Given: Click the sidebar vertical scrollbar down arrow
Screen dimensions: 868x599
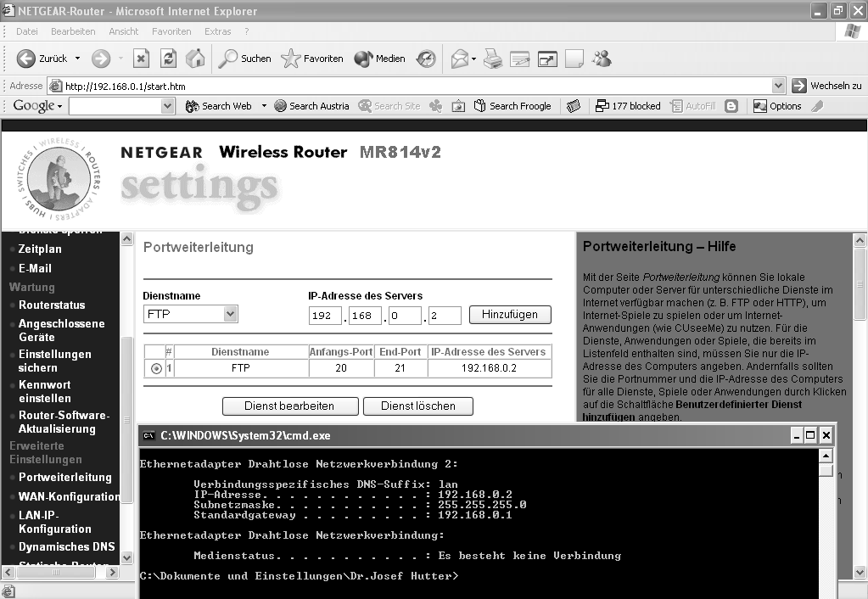Looking at the screenshot, I should pyautogui.click(x=126, y=557).
